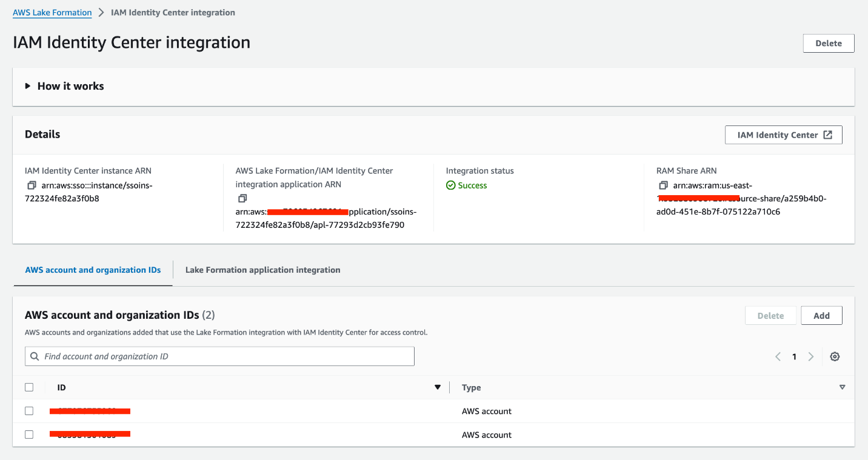Click the search magnifier icon
Viewport: 868px width, 460px height.
click(34, 356)
